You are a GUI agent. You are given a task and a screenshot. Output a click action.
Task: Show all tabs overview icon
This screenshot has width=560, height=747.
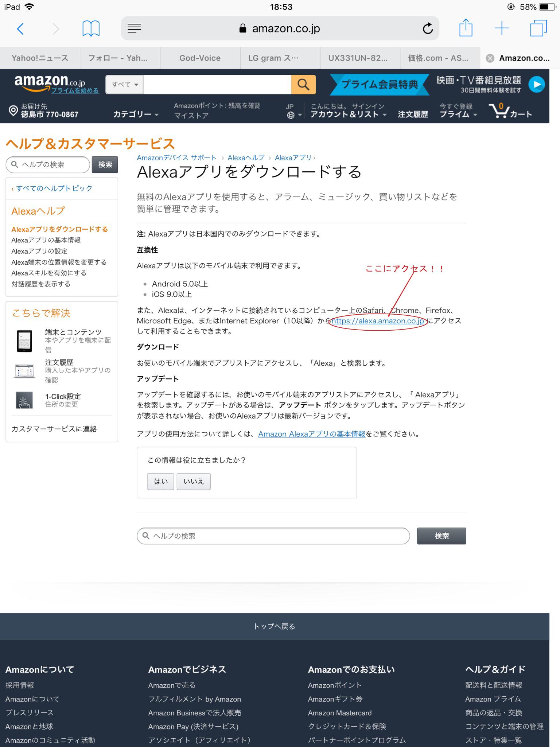538,28
